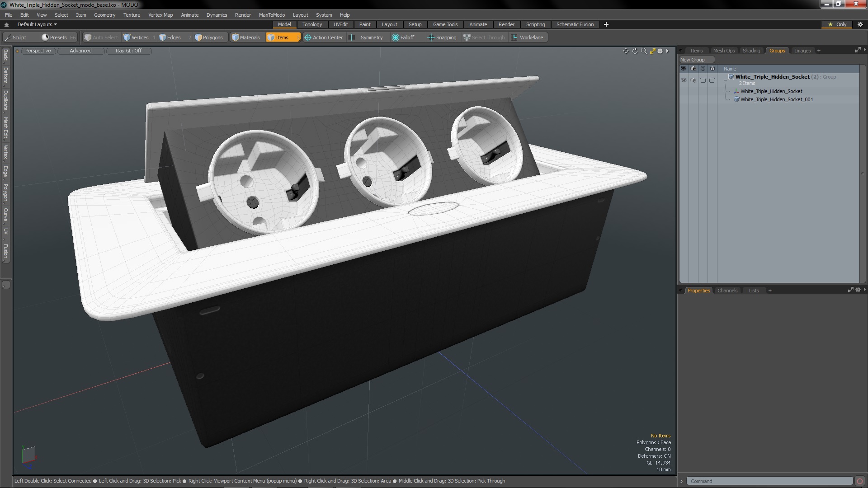Click the eye visibility column header
The width and height of the screenshot is (868, 488).
pyautogui.click(x=684, y=69)
